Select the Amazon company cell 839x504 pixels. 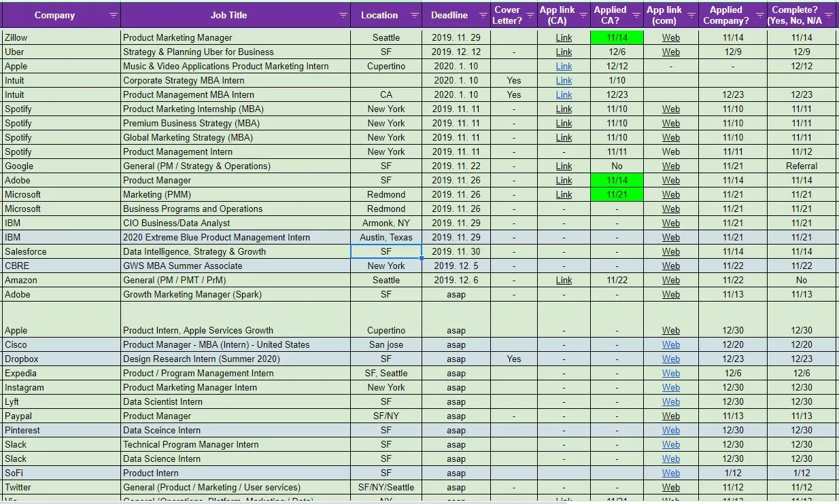(x=61, y=280)
